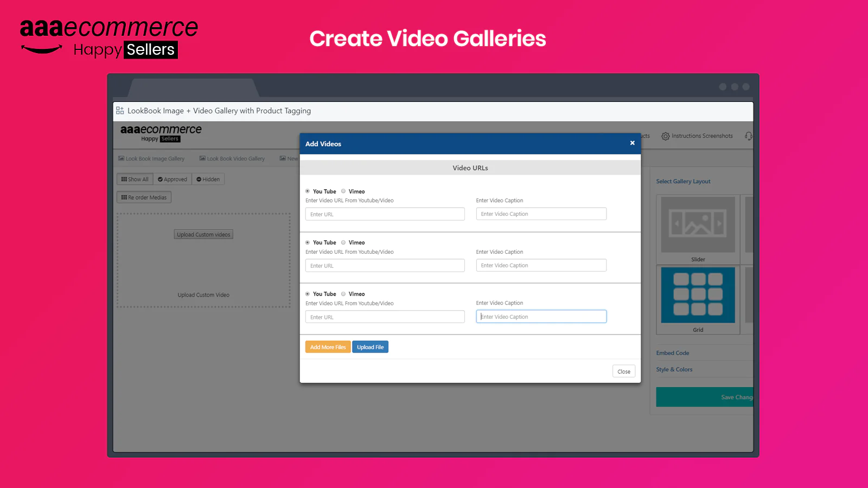Click the Close button in dialog footer
The width and height of the screenshot is (868, 488).
coord(623,371)
